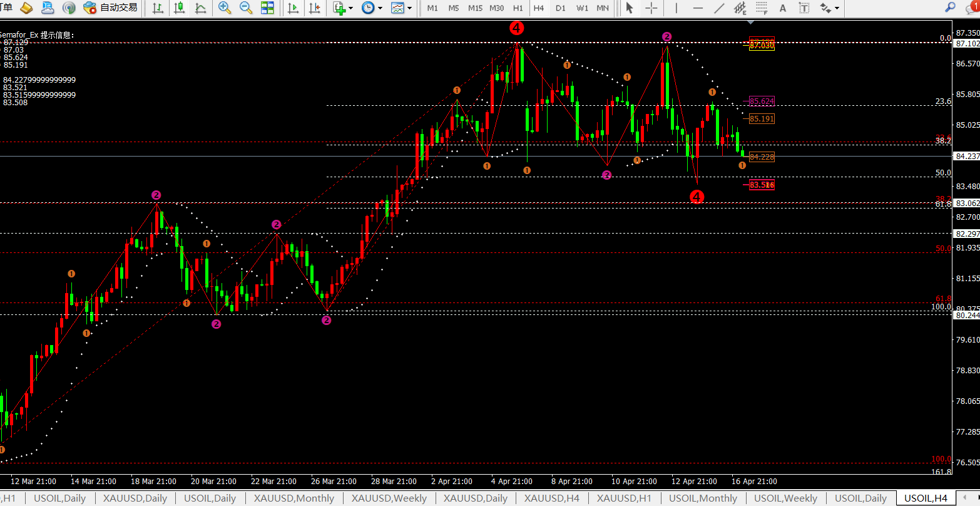The image size is (980, 506).
Task: Pick the equidistant channel drawing tool
Action: [740, 8]
